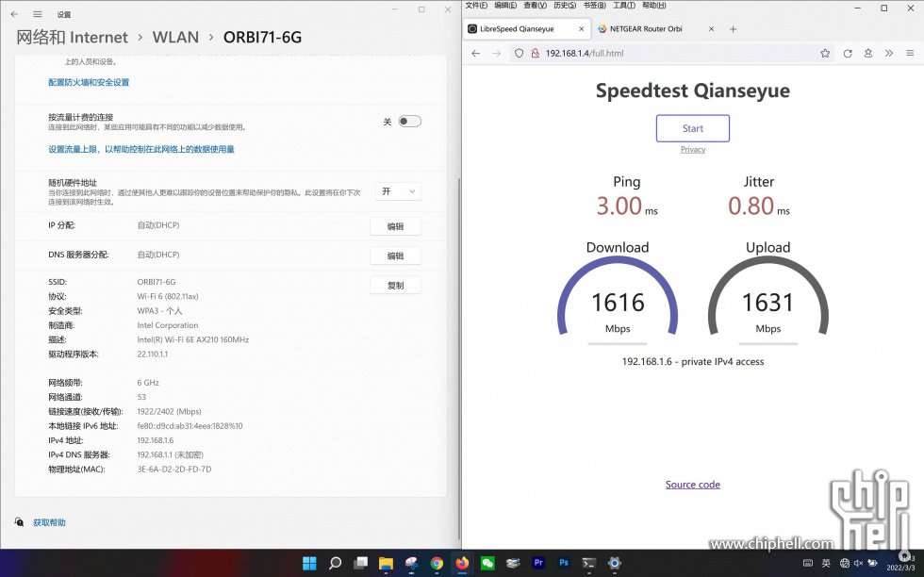Image resolution: width=924 pixels, height=577 pixels.
Task: Open a new Firefox tab
Action: 734,29
